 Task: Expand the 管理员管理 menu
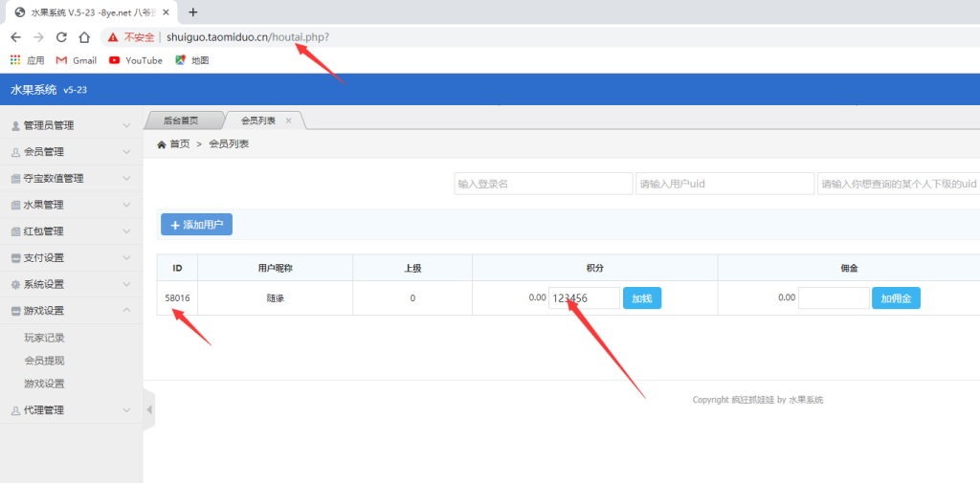click(71, 125)
